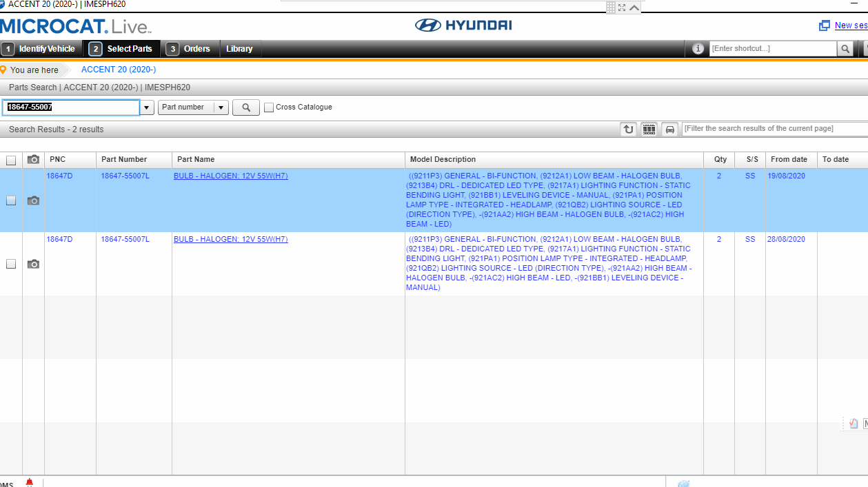
Task: Click the SS value in the 19/08/2020 row
Action: pyautogui.click(x=750, y=176)
